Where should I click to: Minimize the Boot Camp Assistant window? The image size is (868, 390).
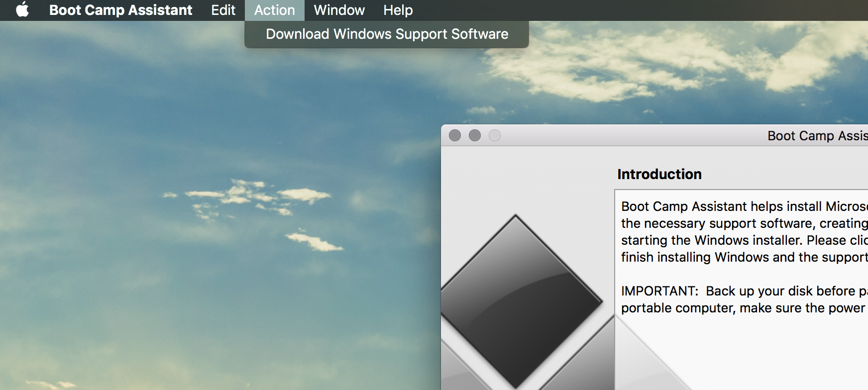coord(475,135)
